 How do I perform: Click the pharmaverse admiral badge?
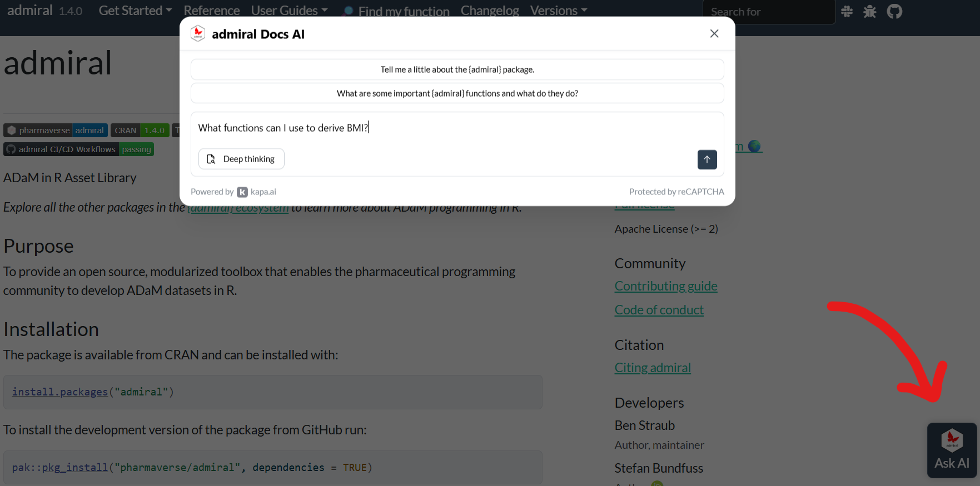pyautogui.click(x=56, y=131)
